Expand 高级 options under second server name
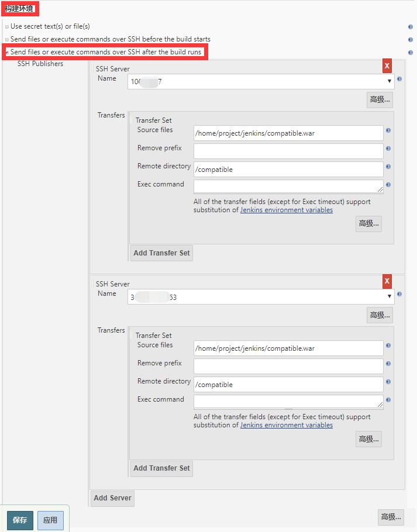Image resolution: width=417 pixels, height=532 pixels. click(380, 315)
